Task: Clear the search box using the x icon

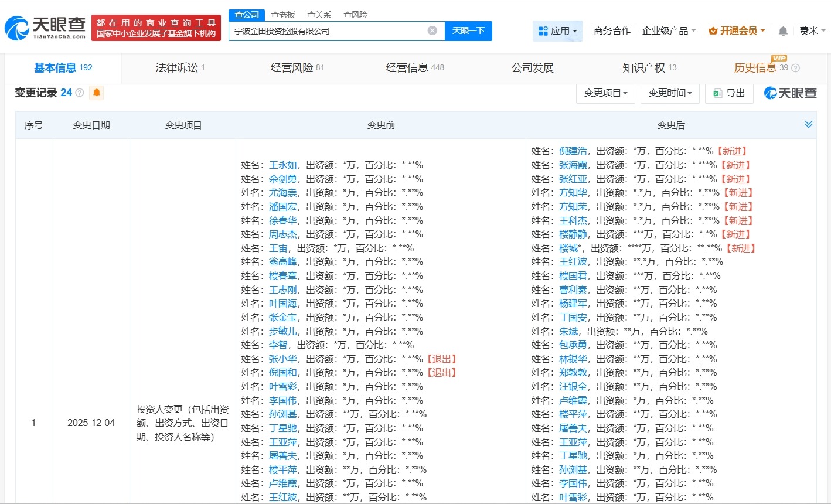Action: pyautogui.click(x=432, y=30)
